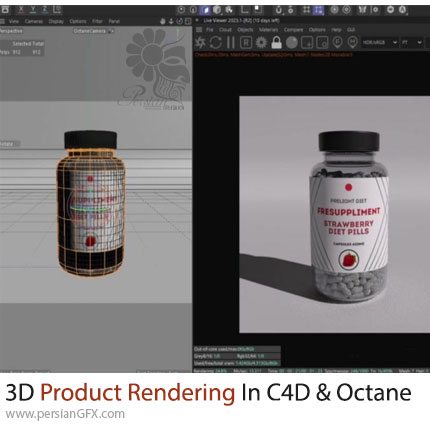Click the render settings icon at far left of top toolbar
The image size is (430, 427).
point(5,10)
